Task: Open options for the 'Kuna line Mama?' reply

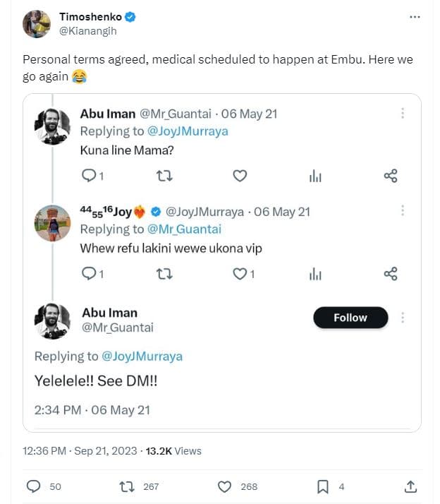Action: [x=403, y=114]
